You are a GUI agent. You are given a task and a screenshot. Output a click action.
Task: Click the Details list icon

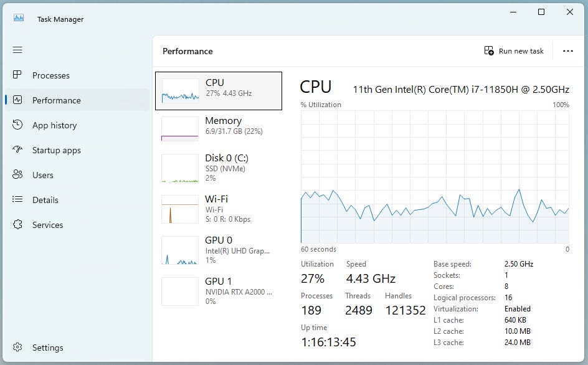17,199
